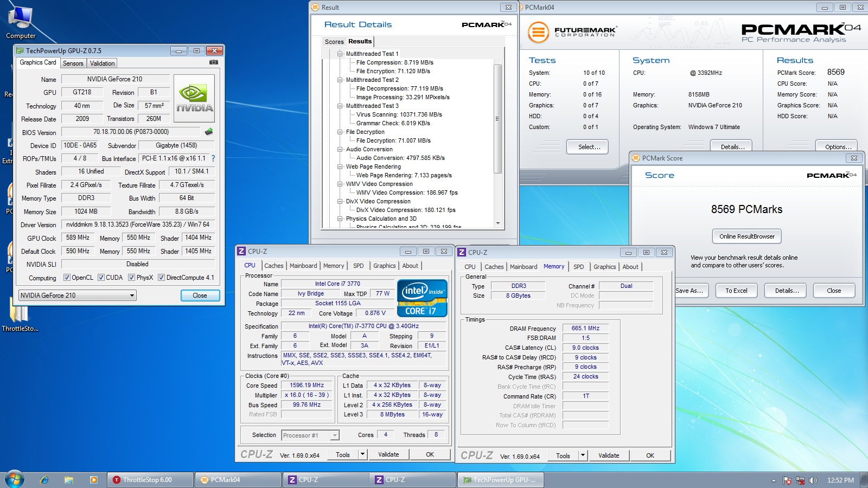Toggle the PhysX checkbox
This screenshot has width=868, height=488.
(x=131, y=278)
